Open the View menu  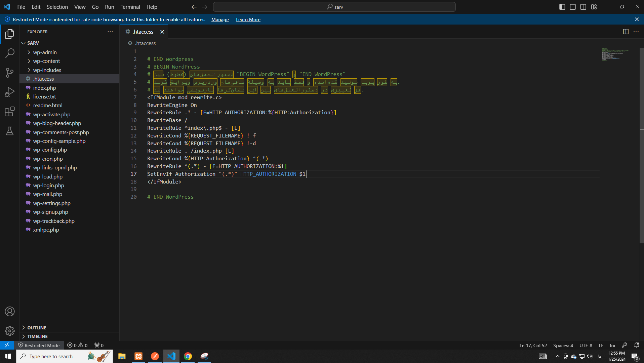point(80,7)
